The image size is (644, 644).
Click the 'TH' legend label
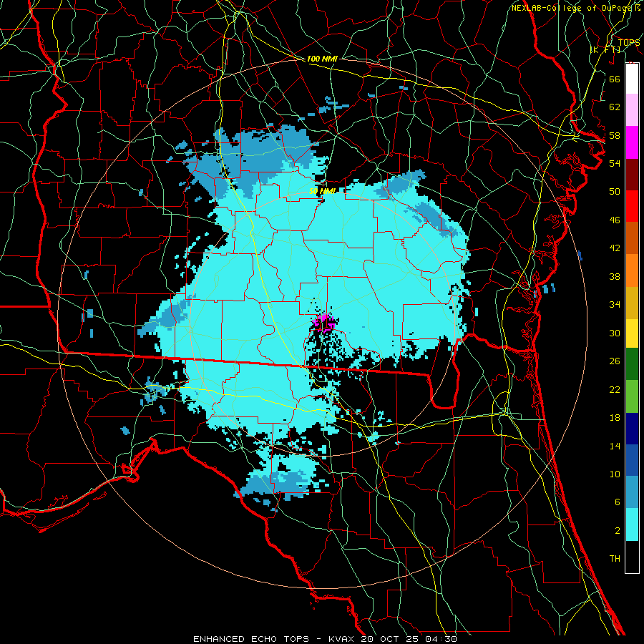tap(615, 559)
